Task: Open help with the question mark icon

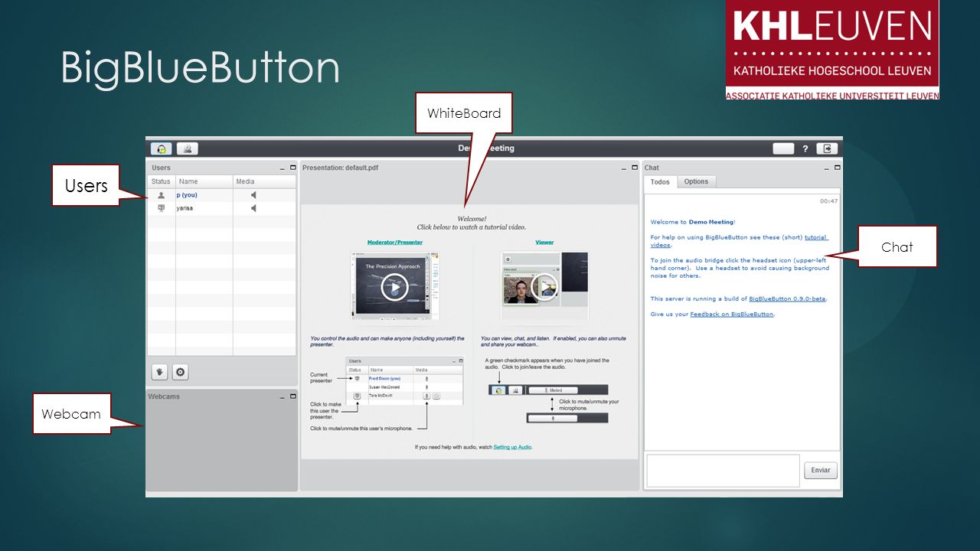Action: 805,148
